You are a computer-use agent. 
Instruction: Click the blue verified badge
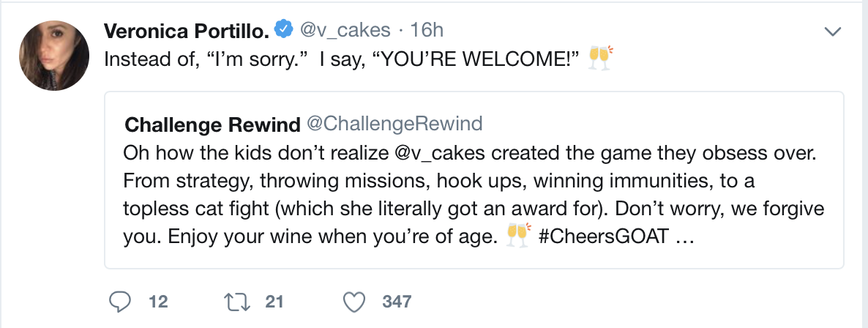[284, 29]
